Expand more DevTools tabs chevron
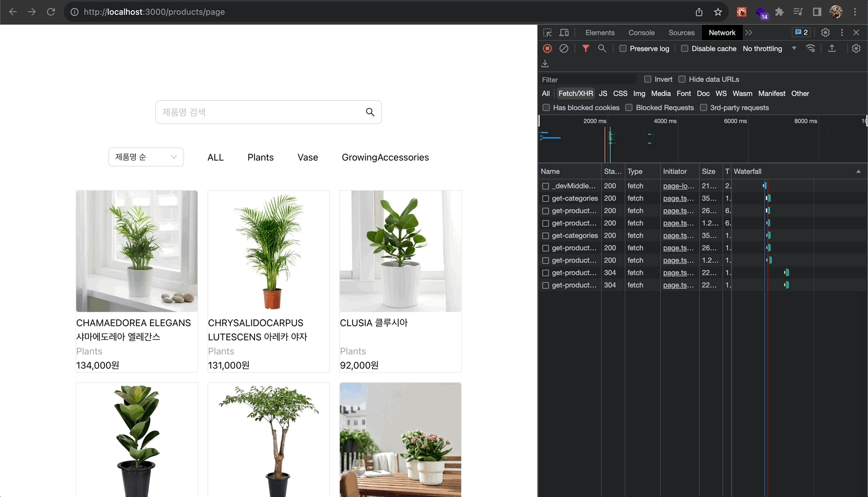 (x=749, y=32)
